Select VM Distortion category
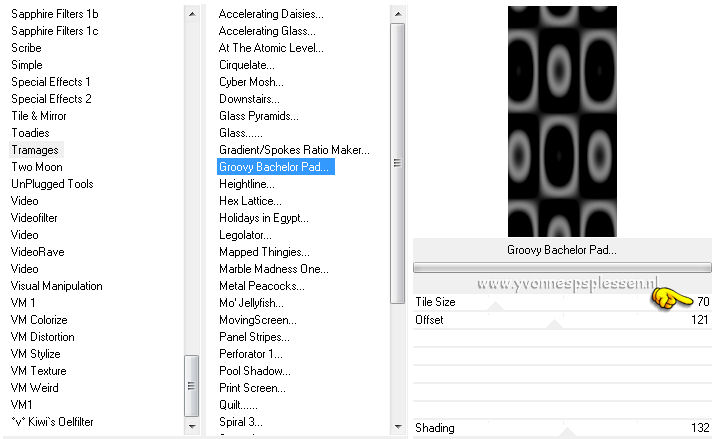Viewport: 714px width, 439px height. pos(42,337)
